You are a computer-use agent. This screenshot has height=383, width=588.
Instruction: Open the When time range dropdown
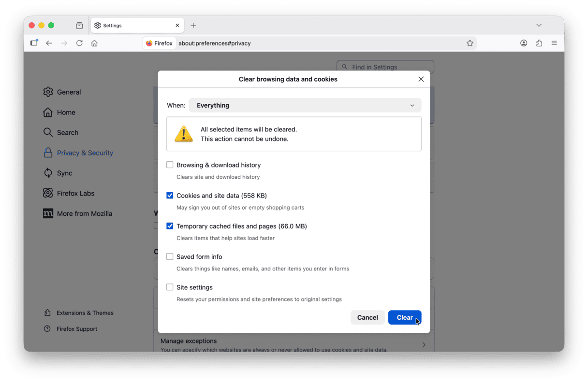coord(305,105)
